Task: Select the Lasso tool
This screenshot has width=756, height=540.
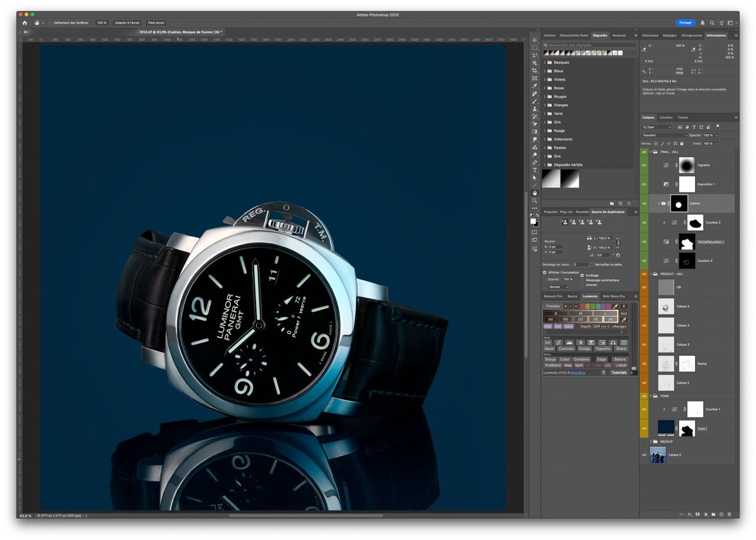Action: tap(535, 55)
